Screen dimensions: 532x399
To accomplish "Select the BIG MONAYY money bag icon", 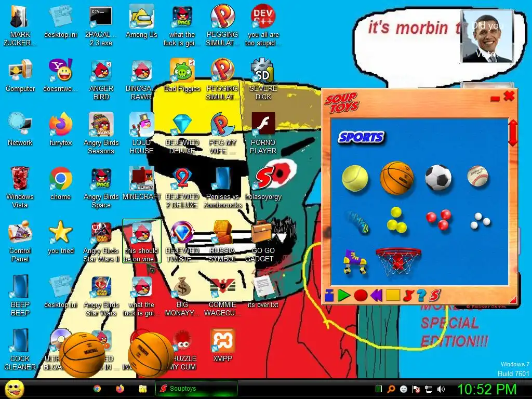I will pos(182,296).
